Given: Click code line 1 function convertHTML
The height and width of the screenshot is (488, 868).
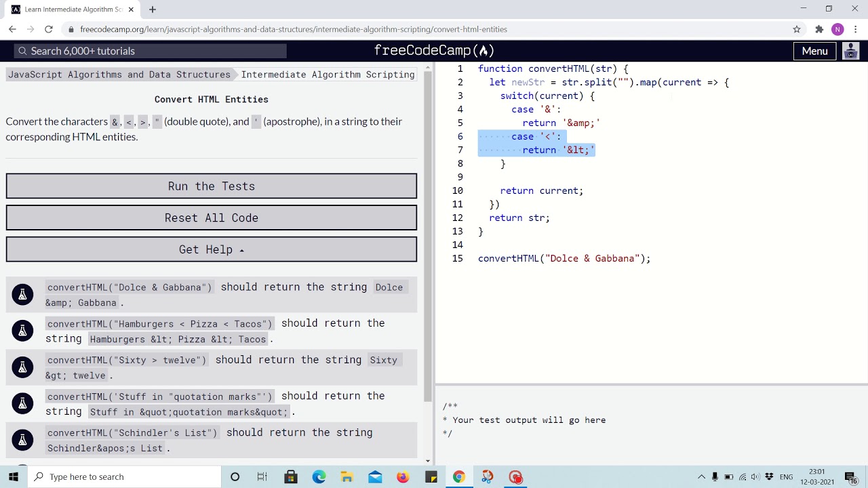Looking at the screenshot, I should pos(553,68).
